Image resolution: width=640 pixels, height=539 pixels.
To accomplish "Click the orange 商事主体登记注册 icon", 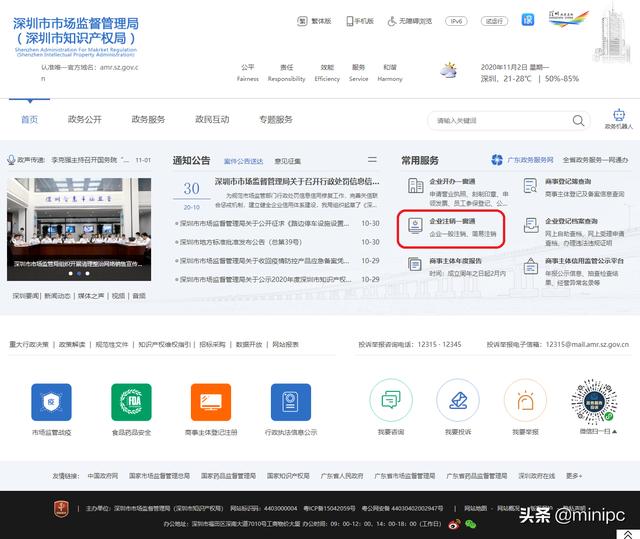I will click(x=211, y=403).
